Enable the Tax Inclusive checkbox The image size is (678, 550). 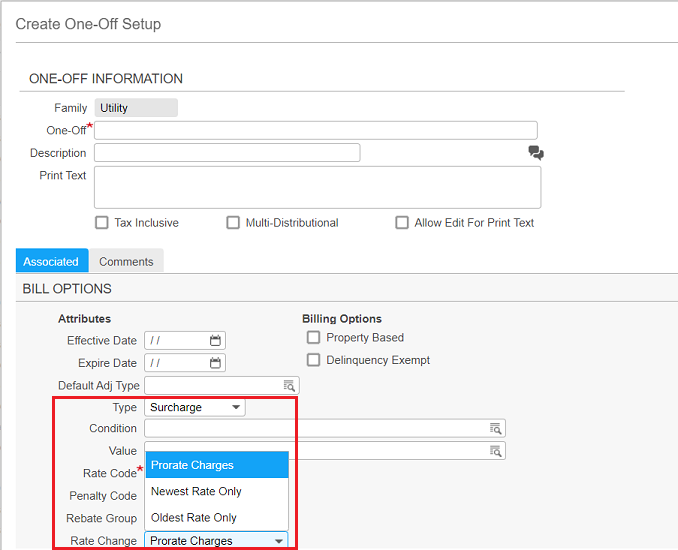(x=102, y=223)
